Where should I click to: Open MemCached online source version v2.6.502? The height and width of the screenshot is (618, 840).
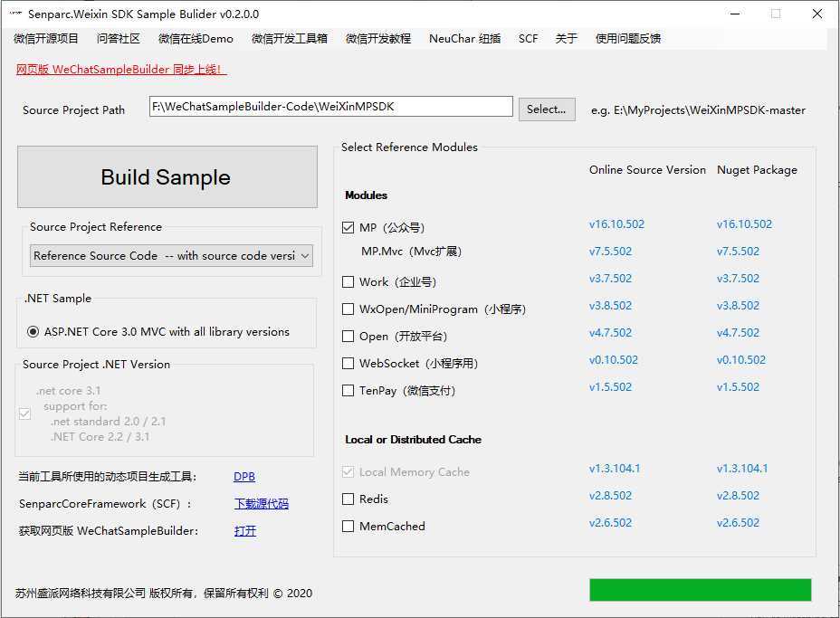(x=610, y=523)
